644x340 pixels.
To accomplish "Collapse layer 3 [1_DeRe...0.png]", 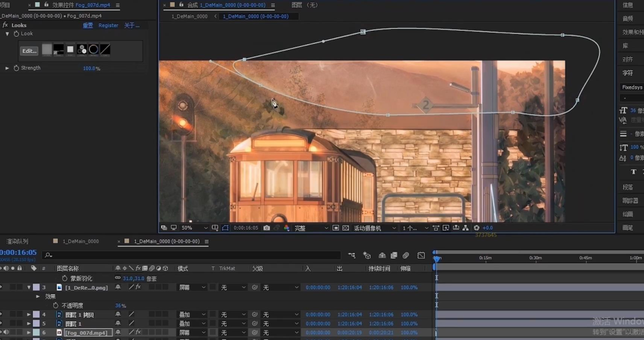I will (x=29, y=287).
